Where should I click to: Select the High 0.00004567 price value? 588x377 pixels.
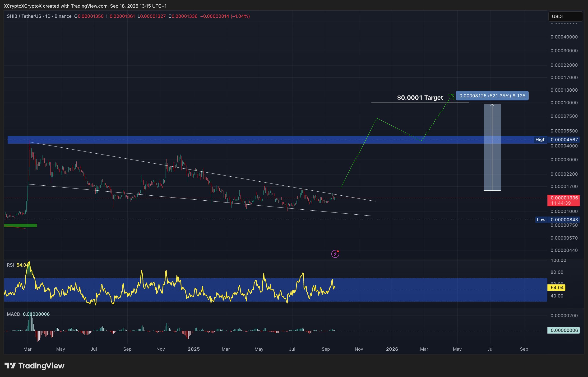564,140
